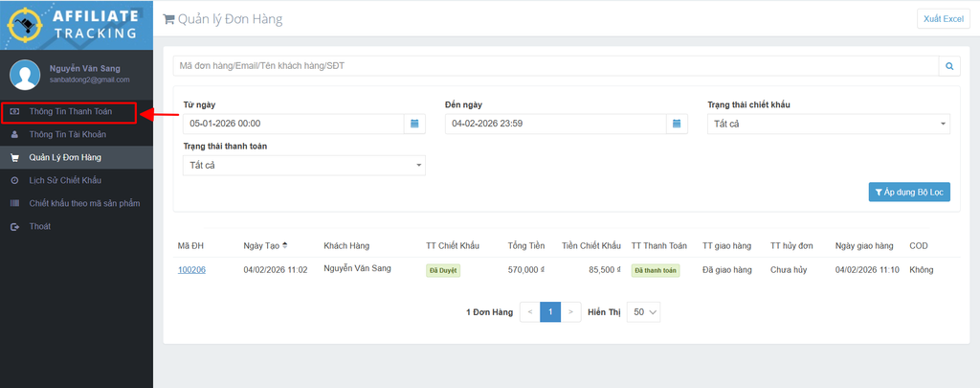This screenshot has height=388, width=980.
Task: Click the sort arrow beside Ngày Tạo
Action: pos(286,246)
